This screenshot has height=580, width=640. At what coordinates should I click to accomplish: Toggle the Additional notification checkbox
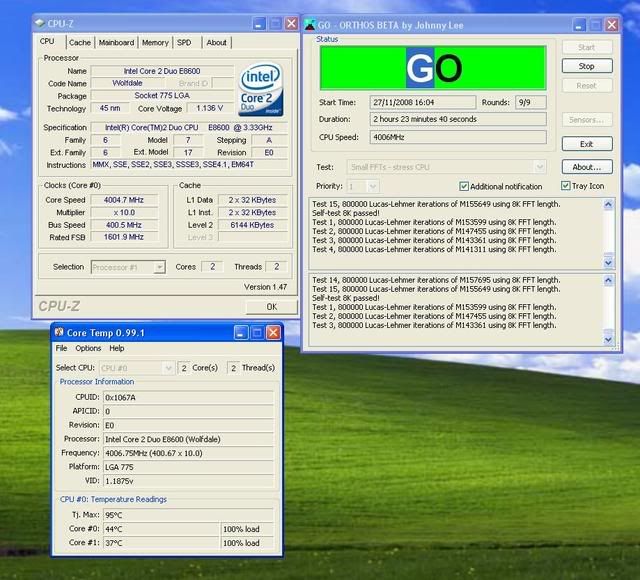464,186
